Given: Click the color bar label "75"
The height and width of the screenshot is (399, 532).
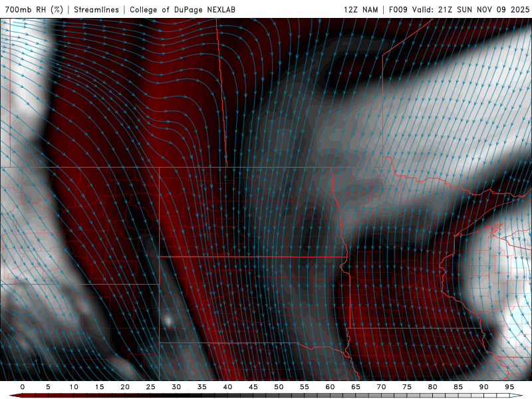Looking at the screenshot, I should tap(407, 387).
